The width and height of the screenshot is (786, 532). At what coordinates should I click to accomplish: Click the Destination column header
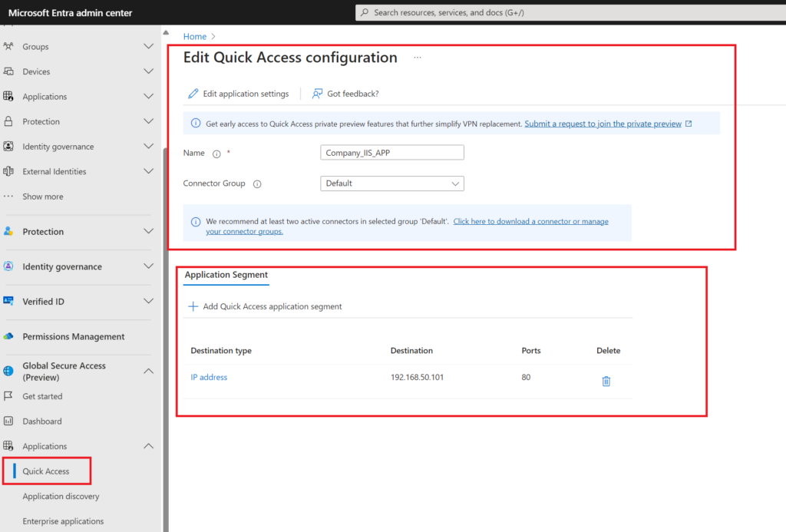(411, 351)
